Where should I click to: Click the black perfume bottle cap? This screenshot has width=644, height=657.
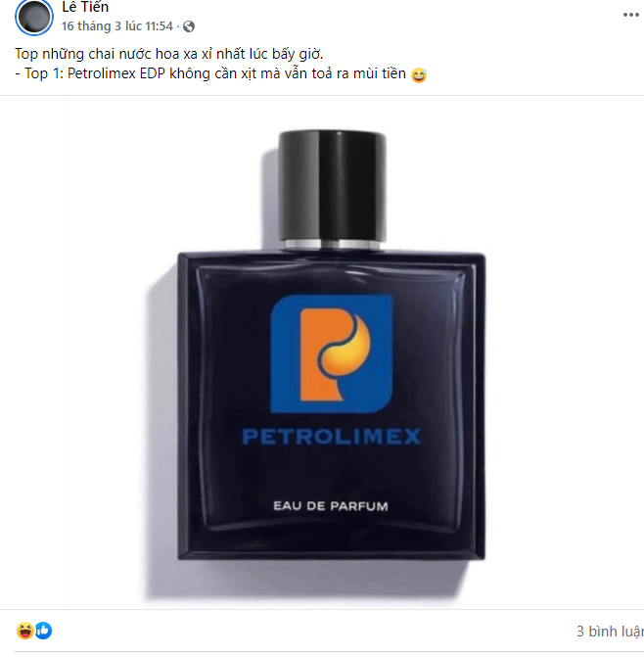tap(333, 185)
